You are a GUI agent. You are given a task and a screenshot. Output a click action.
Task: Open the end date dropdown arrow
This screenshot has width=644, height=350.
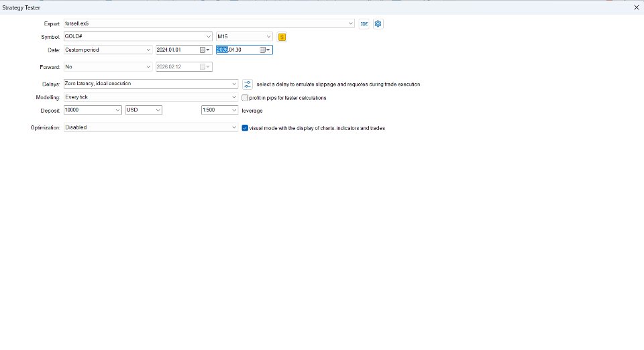click(x=268, y=50)
